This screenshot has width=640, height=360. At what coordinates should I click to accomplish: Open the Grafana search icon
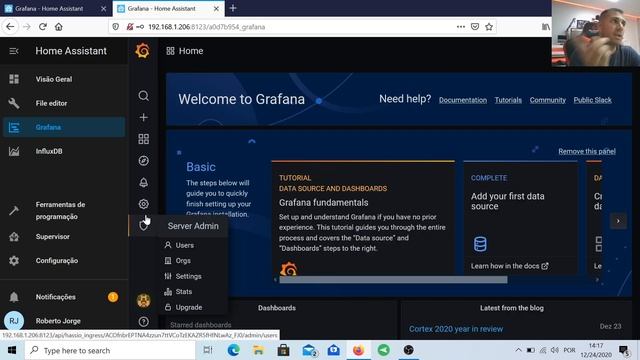[143, 96]
